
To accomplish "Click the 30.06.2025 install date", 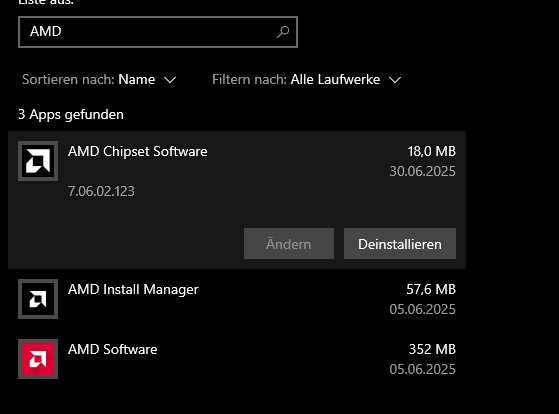I will tap(422, 171).
